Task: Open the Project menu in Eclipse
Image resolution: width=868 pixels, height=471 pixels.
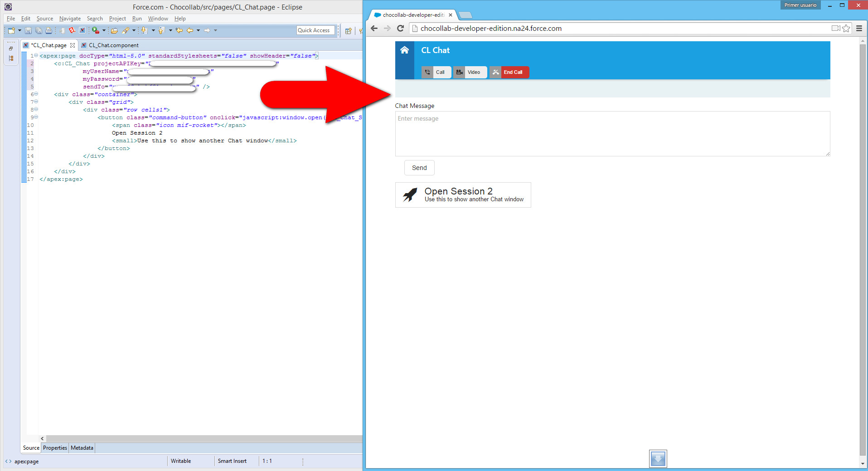Action: click(x=117, y=19)
